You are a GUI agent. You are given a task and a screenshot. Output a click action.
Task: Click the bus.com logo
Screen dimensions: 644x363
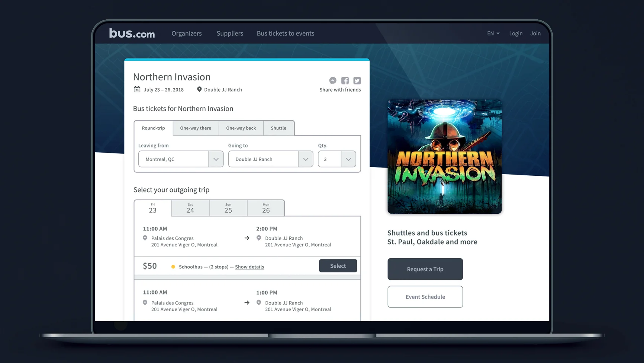pos(132,34)
